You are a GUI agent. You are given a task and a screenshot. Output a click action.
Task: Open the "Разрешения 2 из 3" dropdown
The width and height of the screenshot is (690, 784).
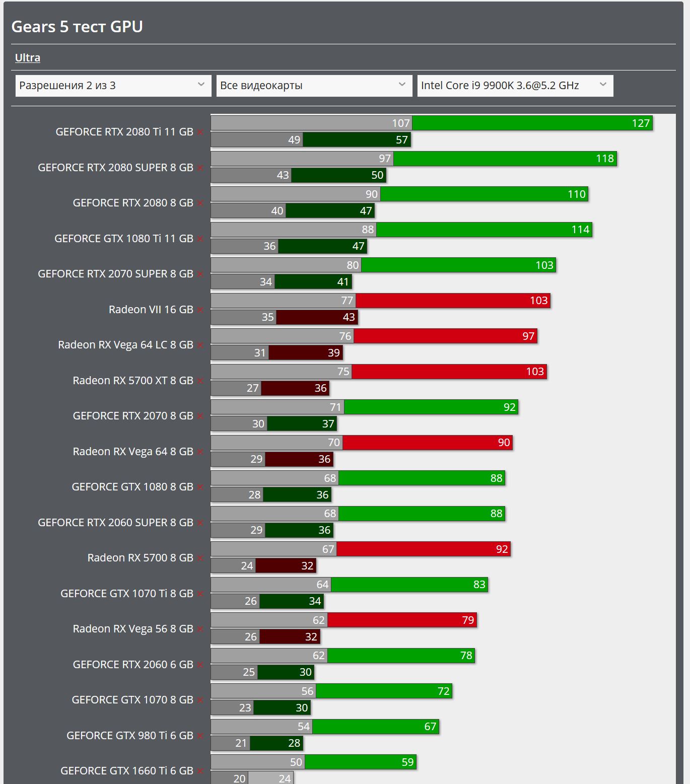coord(113,86)
